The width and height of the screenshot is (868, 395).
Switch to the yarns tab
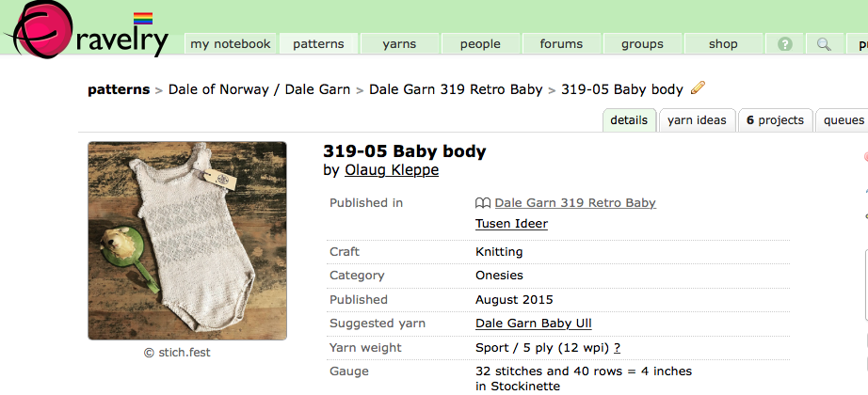pos(399,44)
